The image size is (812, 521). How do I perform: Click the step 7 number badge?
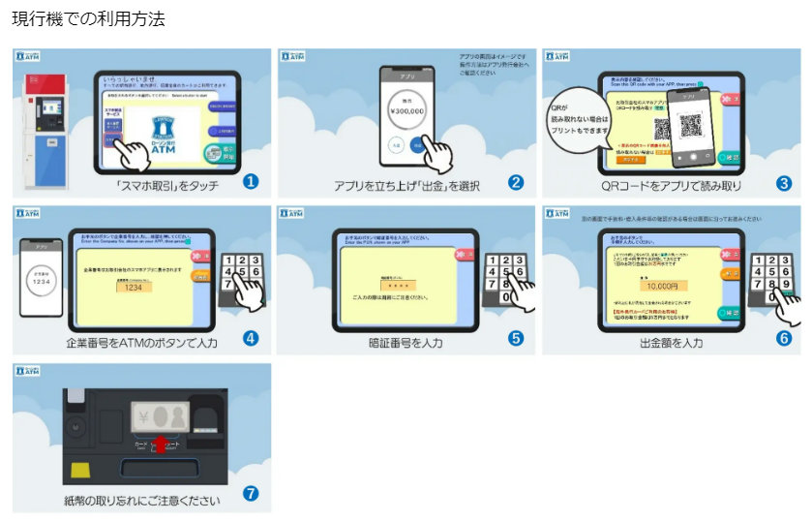(251, 494)
